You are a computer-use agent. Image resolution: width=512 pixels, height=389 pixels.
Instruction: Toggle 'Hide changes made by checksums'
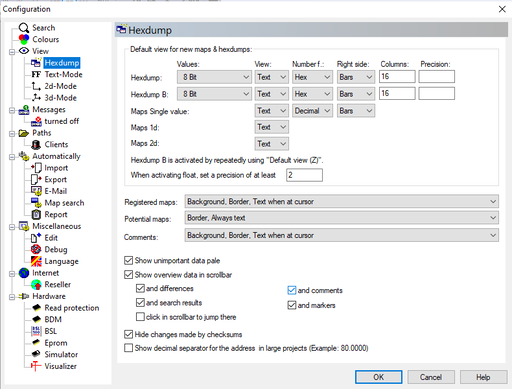coord(128,334)
